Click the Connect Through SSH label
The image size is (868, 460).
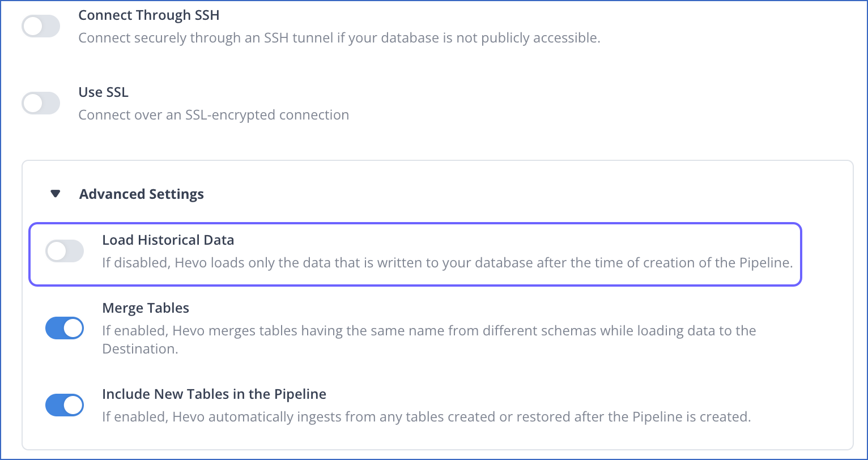[149, 15]
